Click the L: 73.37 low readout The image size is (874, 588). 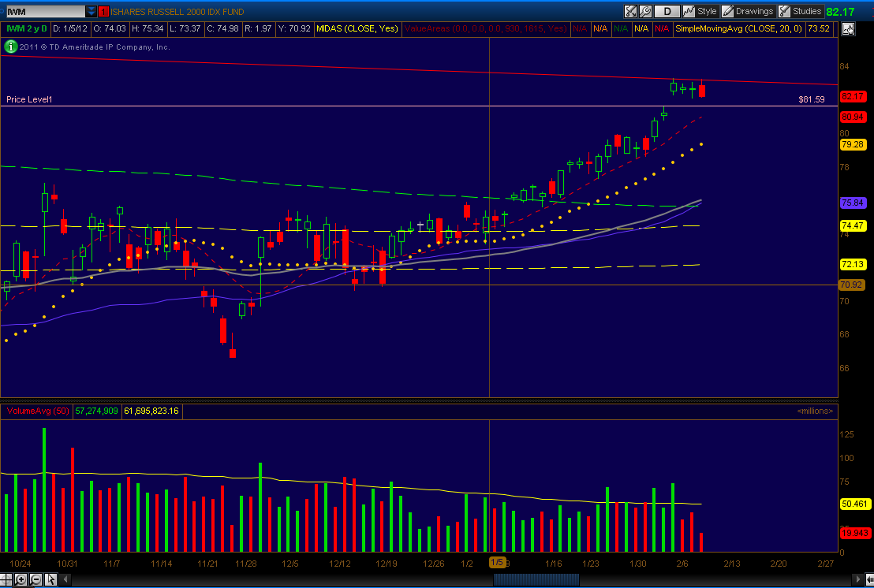(185, 28)
